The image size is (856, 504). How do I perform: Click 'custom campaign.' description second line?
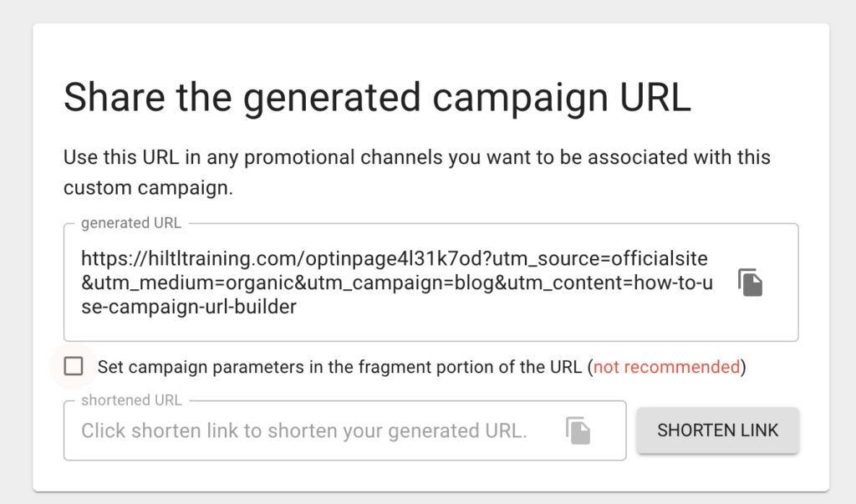(x=148, y=187)
